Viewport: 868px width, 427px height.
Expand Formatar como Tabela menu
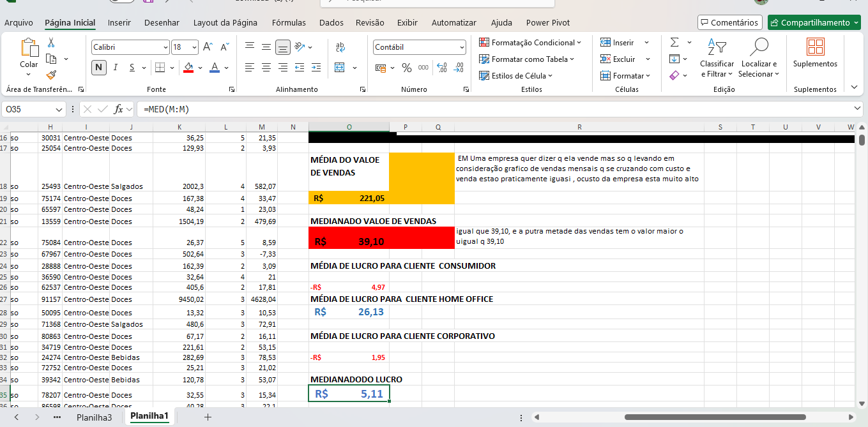pyautogui.click(x=527, y=59)
